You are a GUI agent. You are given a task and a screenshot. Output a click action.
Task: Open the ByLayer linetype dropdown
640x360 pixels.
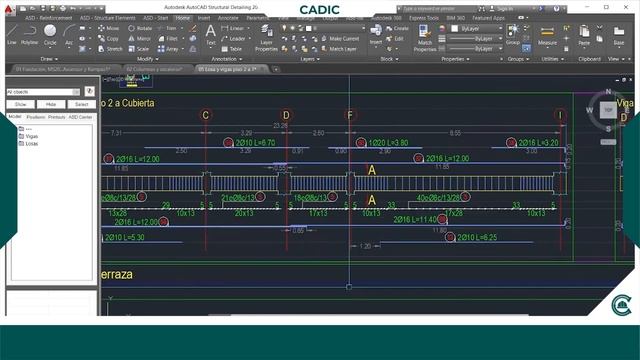point(476,49)
